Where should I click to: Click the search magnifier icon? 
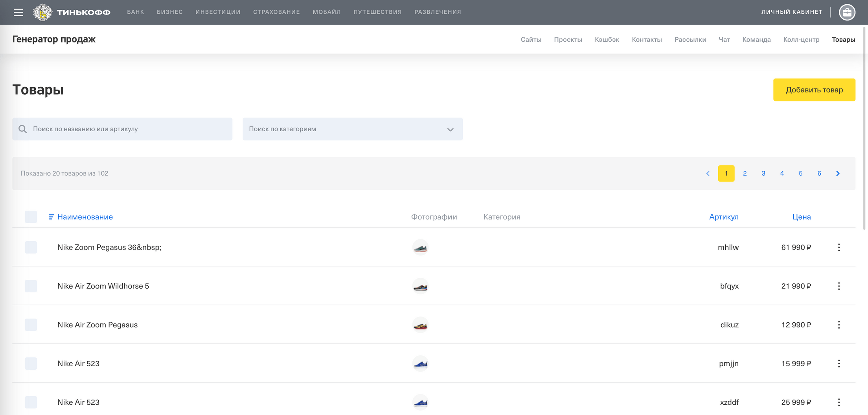coord(23,129)
